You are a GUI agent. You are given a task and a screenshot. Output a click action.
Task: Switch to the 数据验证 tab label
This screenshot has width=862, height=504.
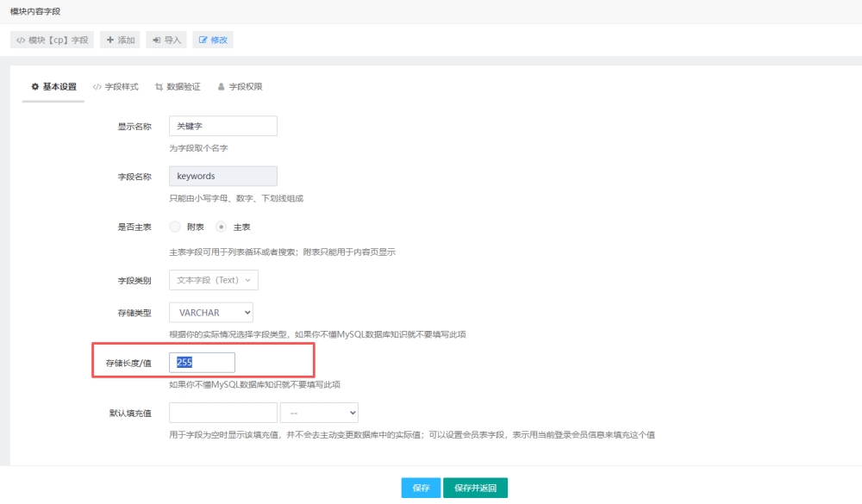tap(184, 87)
